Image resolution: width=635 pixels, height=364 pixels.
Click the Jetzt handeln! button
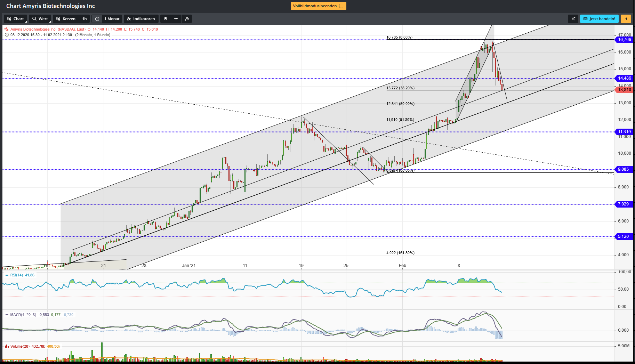pyautogui.click(x=599, y=19)
